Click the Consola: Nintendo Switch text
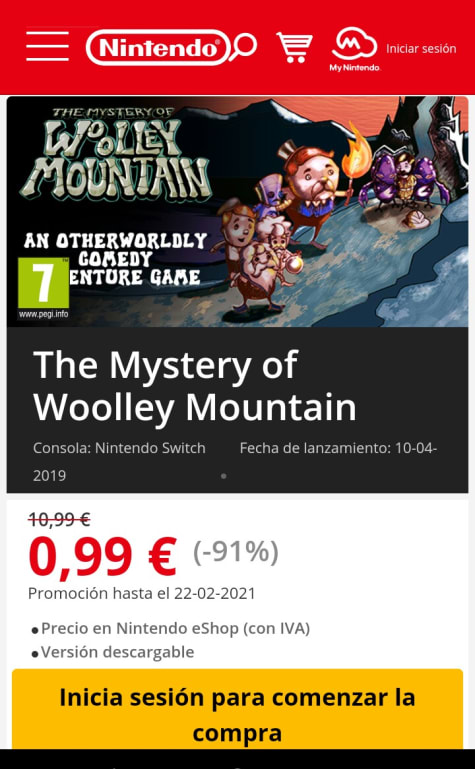Viewport: 475px width, 769px height. [119, 448]
